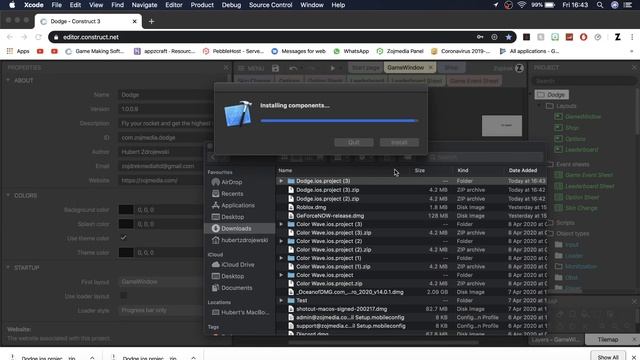
Task: Click the Apps grid bookmark icon
Action: pyautogui.click(x=10, y=51)
